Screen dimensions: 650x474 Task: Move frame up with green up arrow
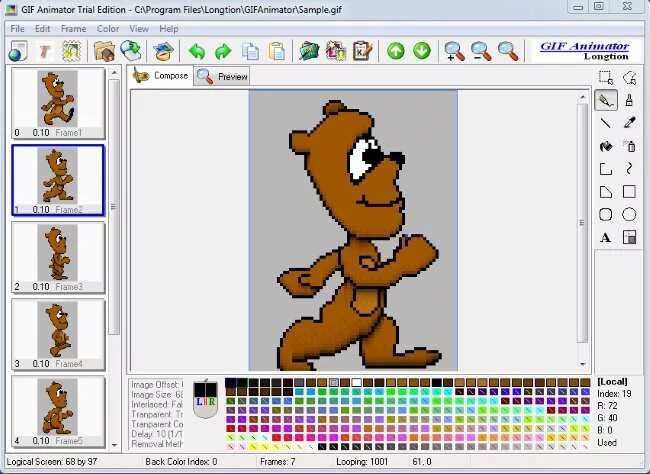[396, 51]
